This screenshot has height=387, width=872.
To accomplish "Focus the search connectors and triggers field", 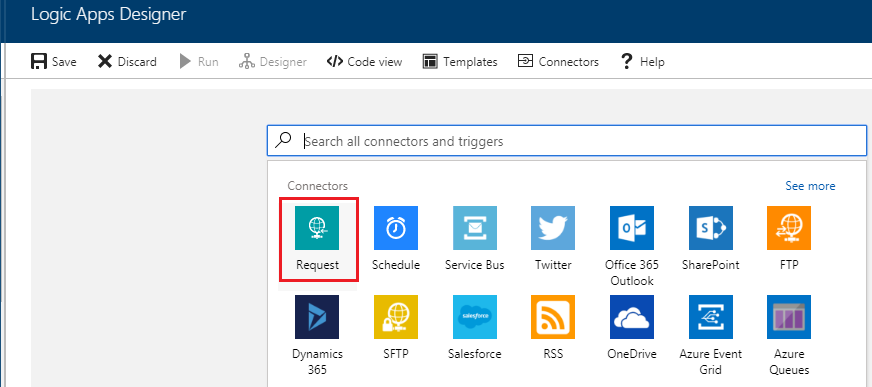I will pos(567,141).
